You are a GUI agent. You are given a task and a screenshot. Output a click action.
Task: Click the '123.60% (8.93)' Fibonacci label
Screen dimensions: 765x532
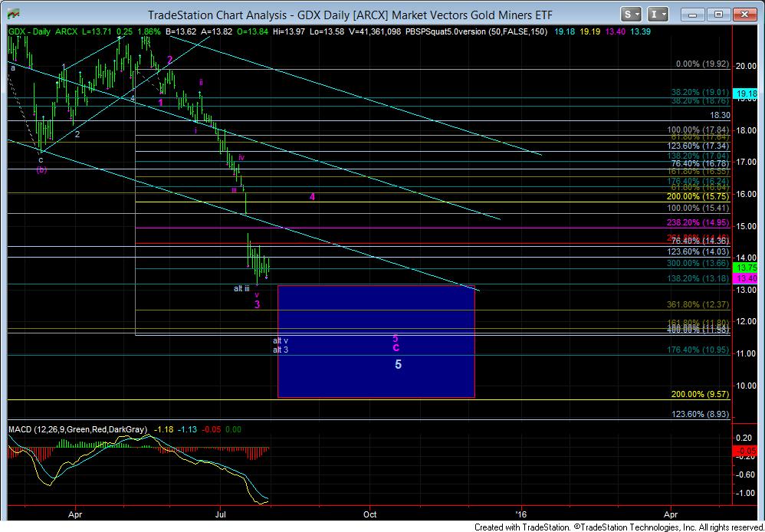[x=701, y=414]
